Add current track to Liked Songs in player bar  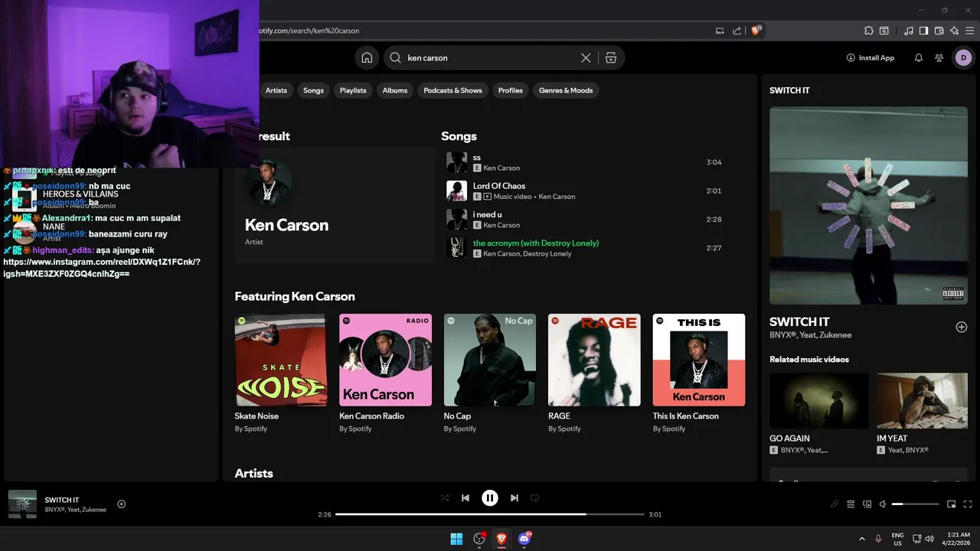tap(121, 504)
